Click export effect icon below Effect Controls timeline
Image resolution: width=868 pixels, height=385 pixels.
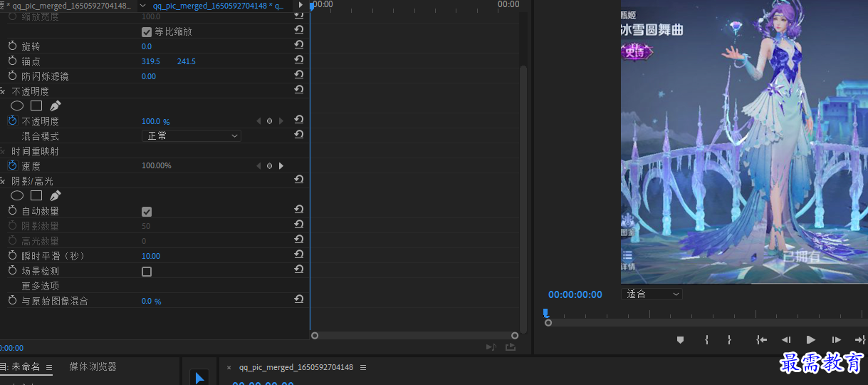pyautogui.click(x=511, y=347)
